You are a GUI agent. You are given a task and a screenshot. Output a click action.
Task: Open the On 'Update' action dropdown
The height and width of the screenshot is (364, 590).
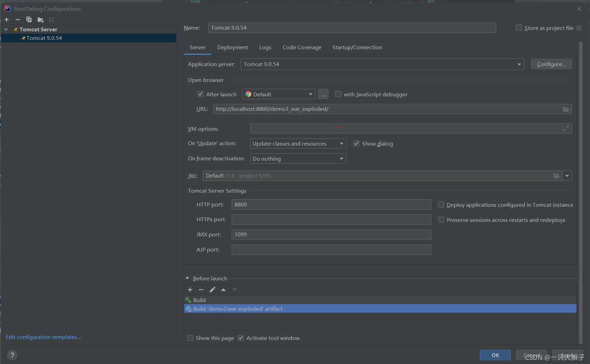point(298,143)
